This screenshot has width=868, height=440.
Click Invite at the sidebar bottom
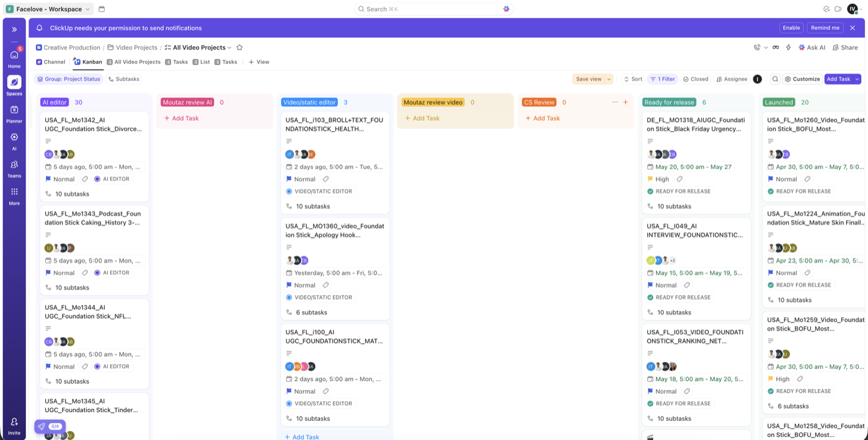point(14,426)
